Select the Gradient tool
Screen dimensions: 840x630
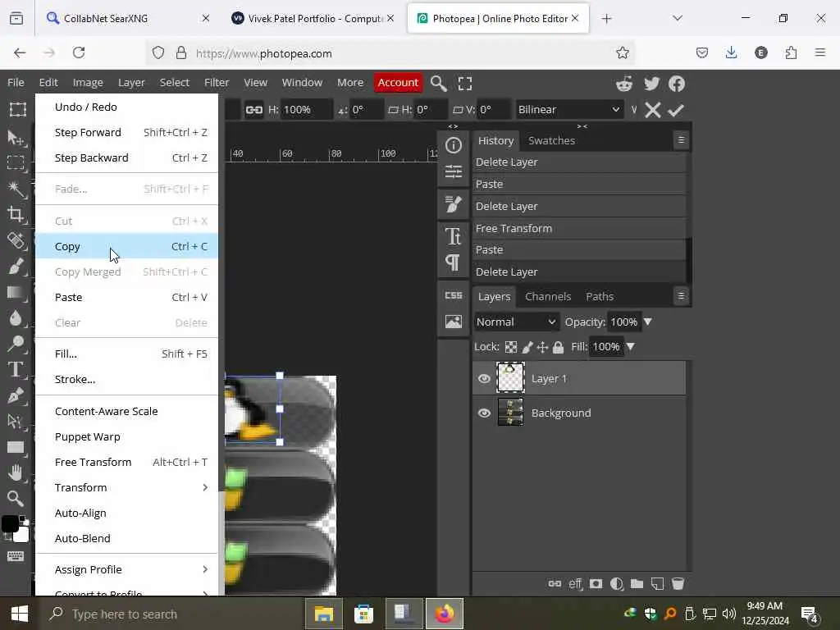pos(16,292)
